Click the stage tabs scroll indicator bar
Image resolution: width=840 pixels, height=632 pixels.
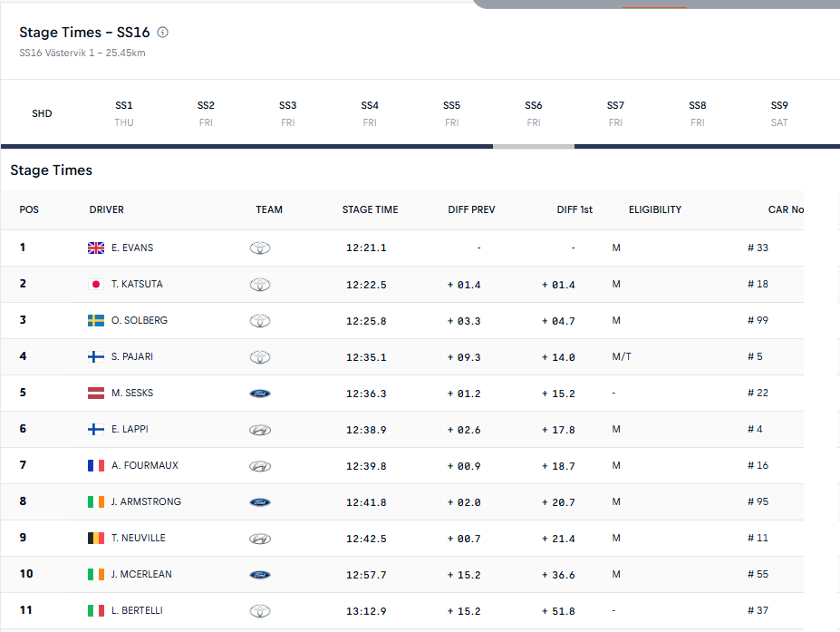[x=534, y=146]
